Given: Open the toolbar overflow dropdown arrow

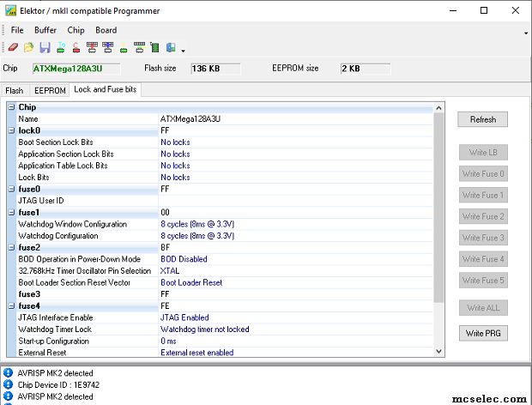Looking at the screenshot, I should (184, 51).
